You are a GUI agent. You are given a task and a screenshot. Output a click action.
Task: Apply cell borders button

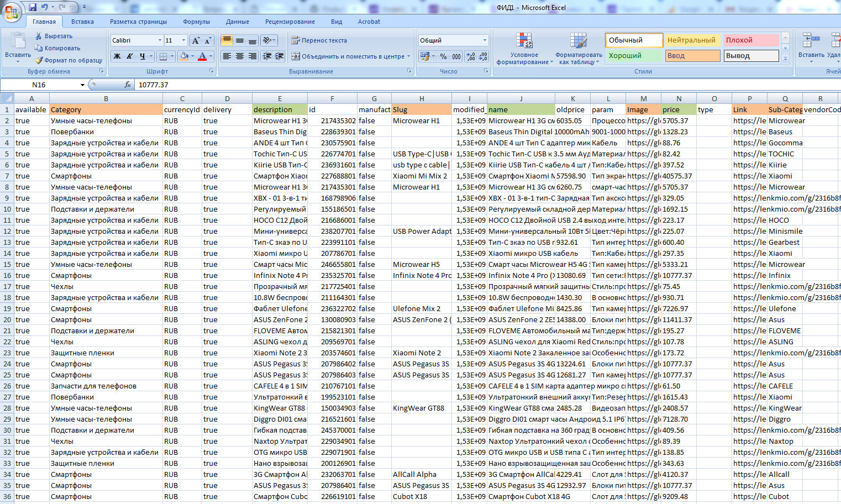coord(162,56)
